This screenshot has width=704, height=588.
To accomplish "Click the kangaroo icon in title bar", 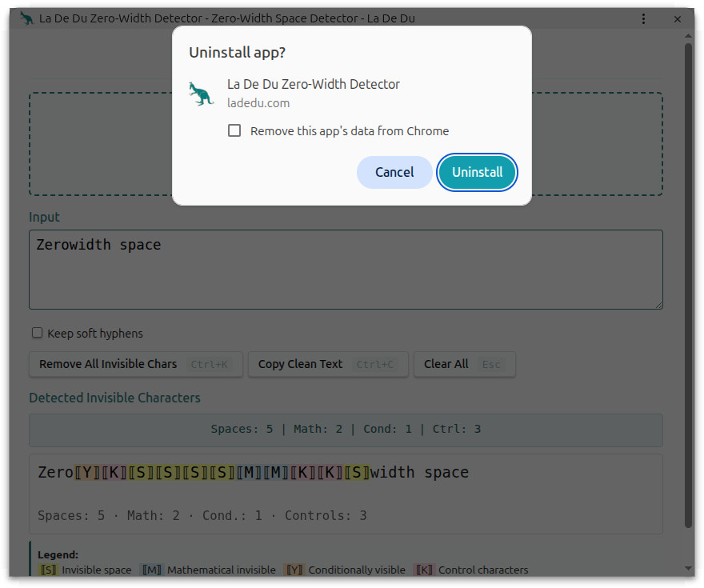I will click(27, 18).
